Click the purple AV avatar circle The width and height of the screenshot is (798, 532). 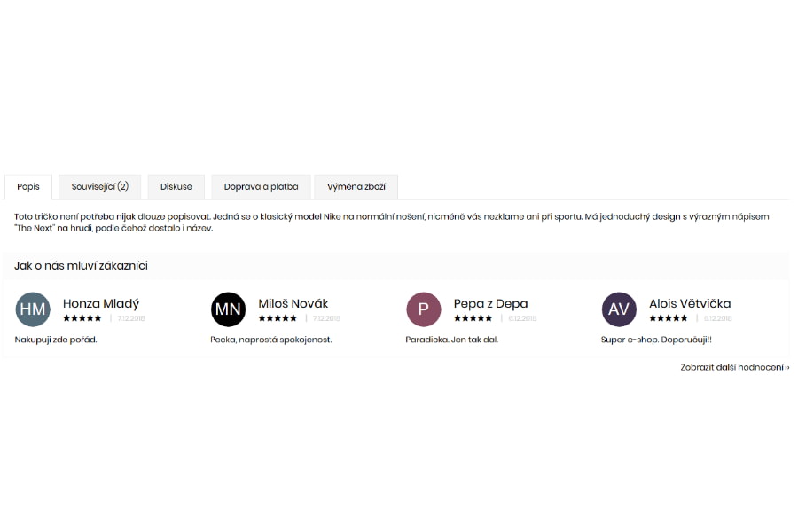619,309
